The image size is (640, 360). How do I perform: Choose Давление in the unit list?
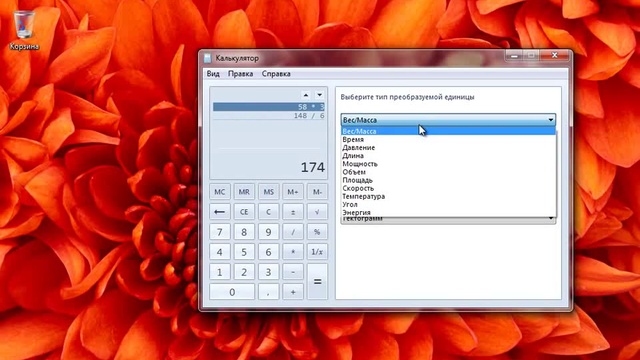pos(448,147)
